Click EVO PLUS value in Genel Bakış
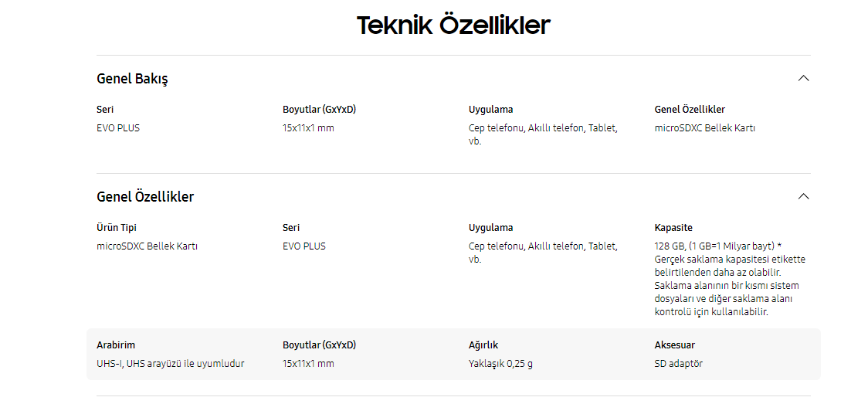This screenshot has width=868, height=404. click(118, 128)
